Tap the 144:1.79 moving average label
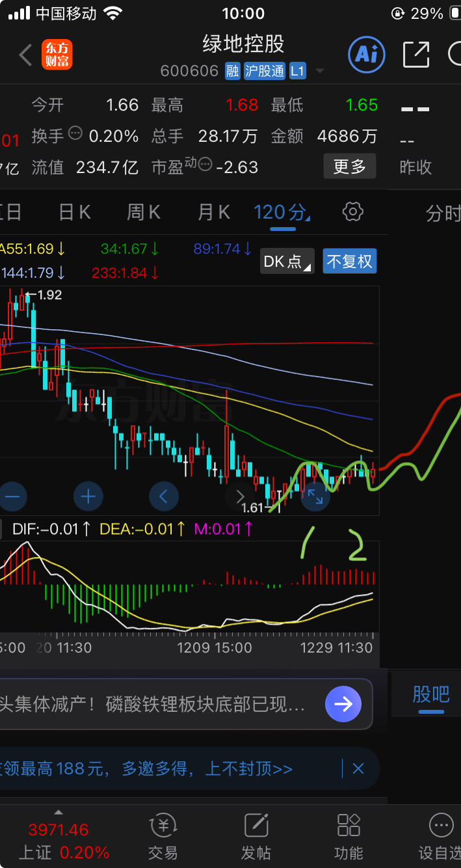This screenshot has width=461, height=868. pyautogui.click(x=33, y=273)
